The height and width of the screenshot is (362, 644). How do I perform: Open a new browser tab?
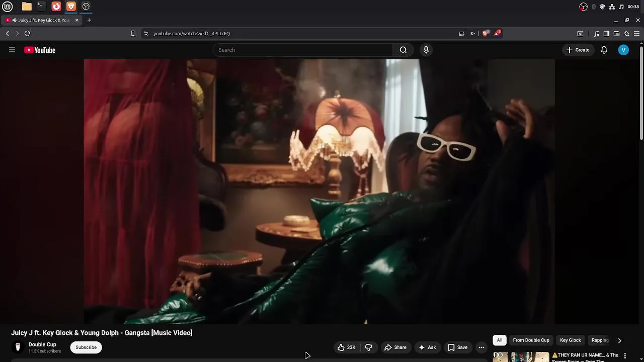(x=89, y=20)
